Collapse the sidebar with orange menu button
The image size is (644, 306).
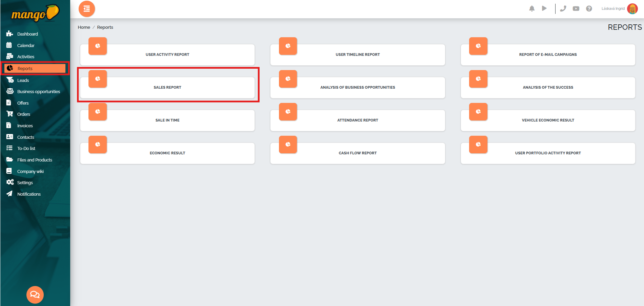[87, 9]
